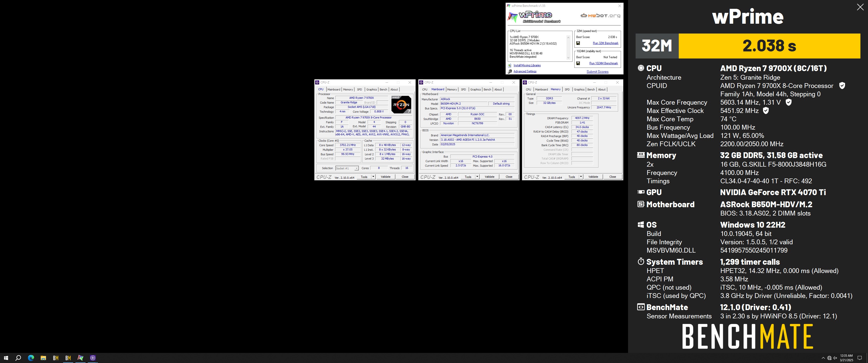868x363 pixels.
Task: Click the Run 1024M Benchmark link
Action: [x=604, y=63]
